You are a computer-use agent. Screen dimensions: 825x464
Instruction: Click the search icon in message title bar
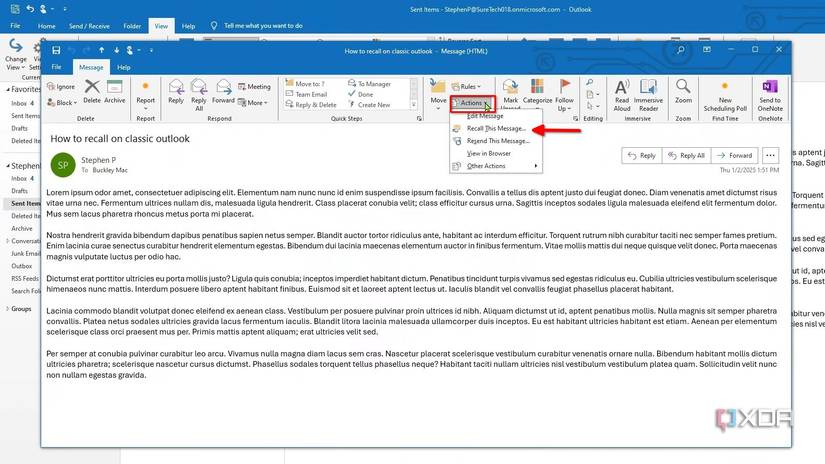click(x=680, y=50)
